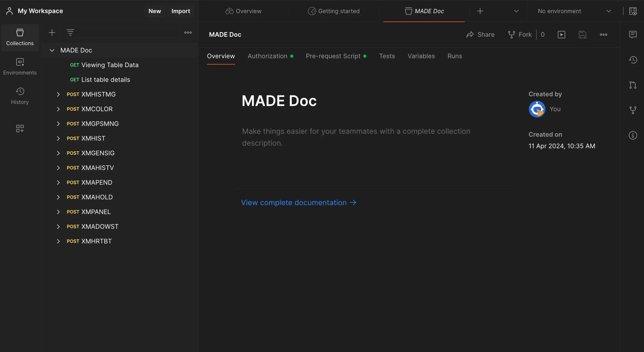The image size is (644, 352).
Task: Expand the XMAHOLD request chevron
Action: 58,197
